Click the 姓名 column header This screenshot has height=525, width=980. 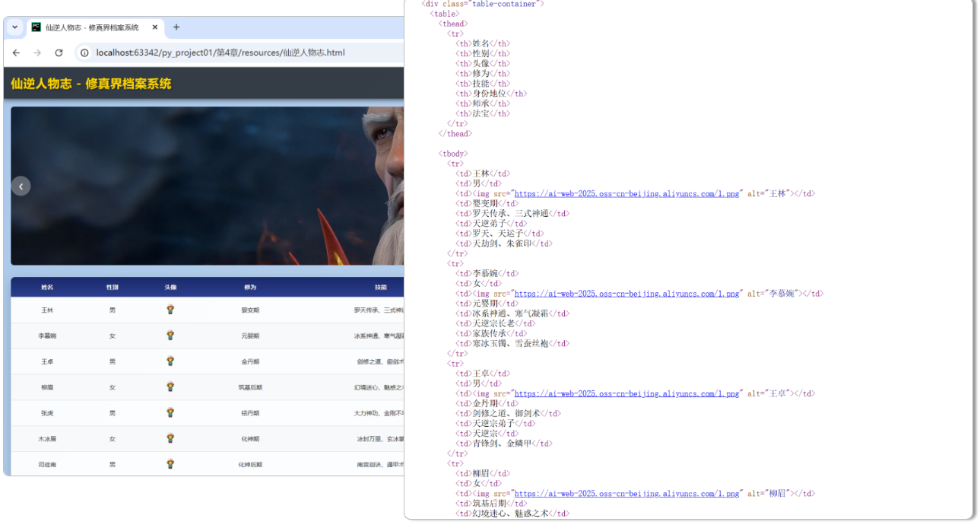point(47,288)
